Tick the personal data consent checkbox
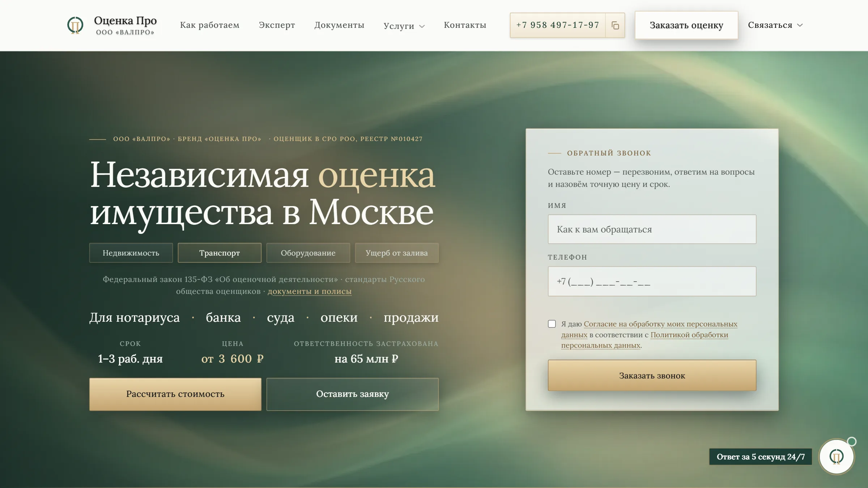The image size is (868, 488). [552, 324]
